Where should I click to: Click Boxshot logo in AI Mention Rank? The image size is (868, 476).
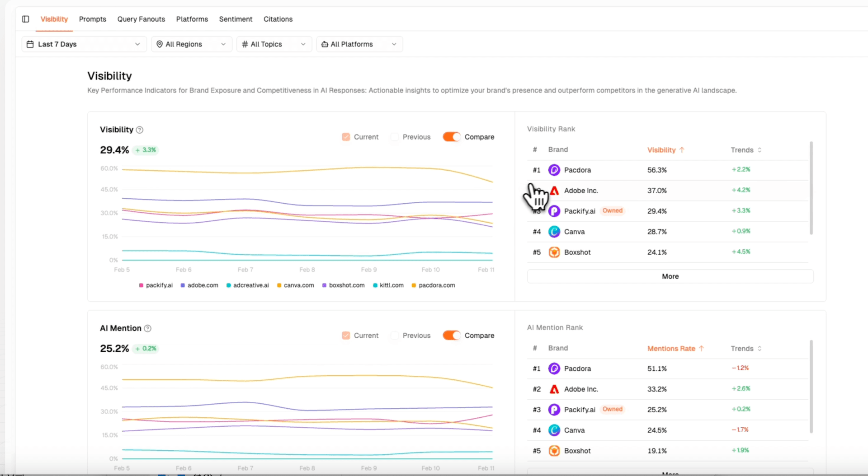554,451
